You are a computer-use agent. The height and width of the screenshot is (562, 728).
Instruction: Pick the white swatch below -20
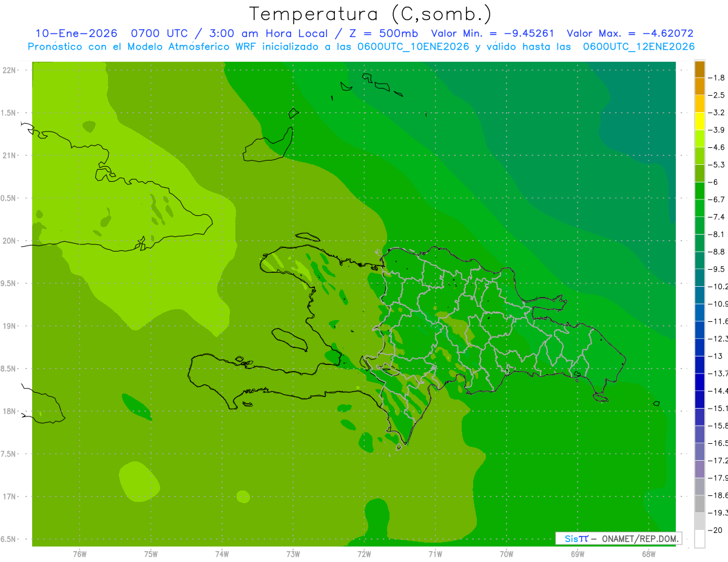pos(699,539)
